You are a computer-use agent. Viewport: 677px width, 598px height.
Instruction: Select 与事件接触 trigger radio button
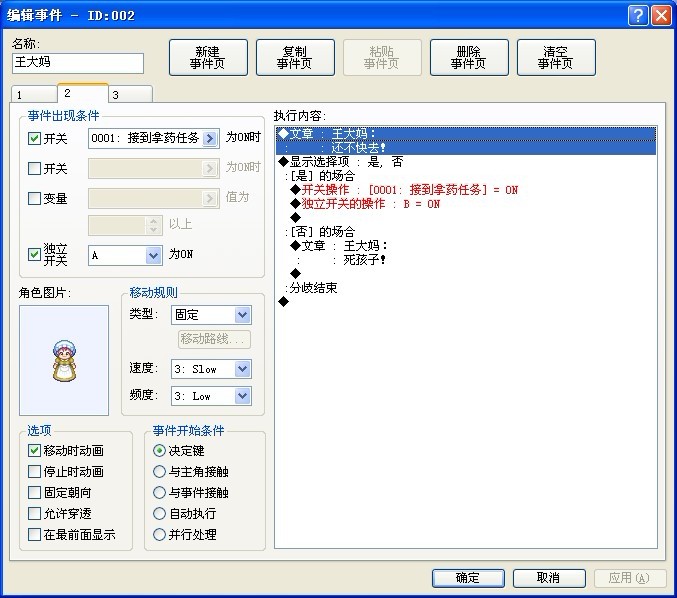coord(159,492)
